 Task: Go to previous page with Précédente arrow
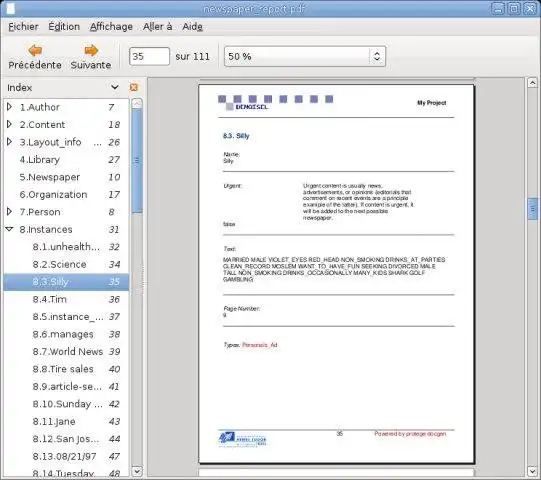point(35,57)
